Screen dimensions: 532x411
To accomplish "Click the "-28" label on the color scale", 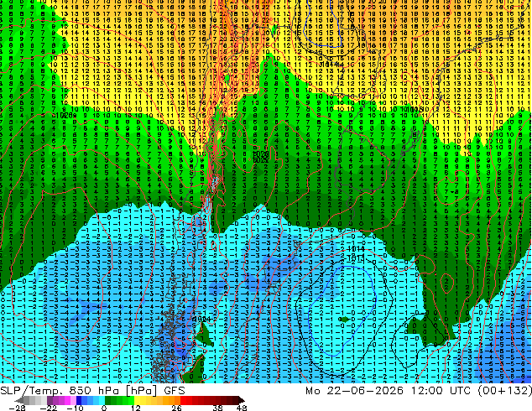I will coord(17,408).
